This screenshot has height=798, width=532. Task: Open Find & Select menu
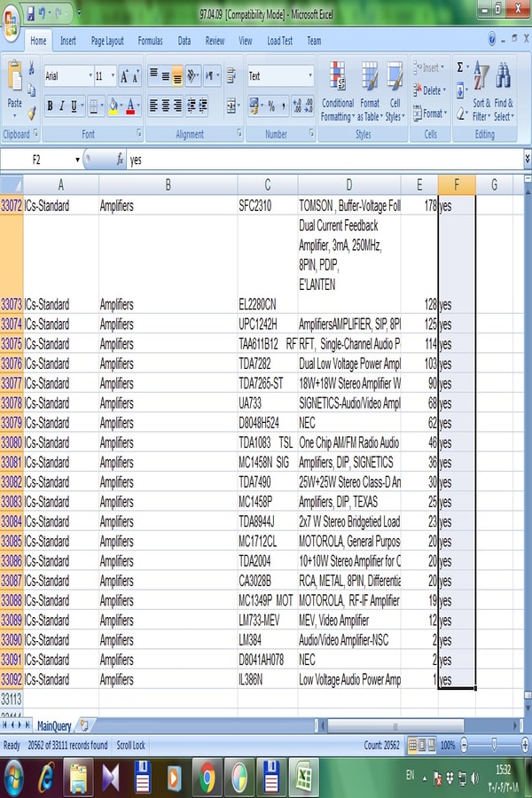coord(504,91)
